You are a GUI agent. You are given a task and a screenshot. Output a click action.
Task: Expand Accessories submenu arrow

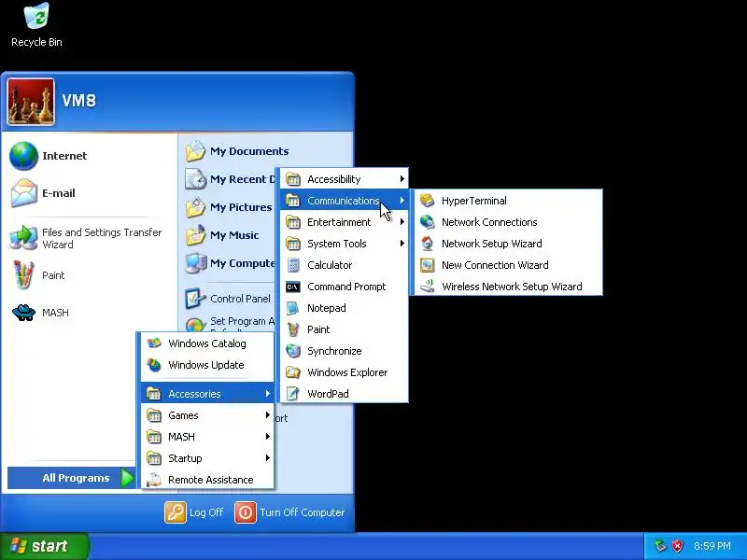click(267, 394)
